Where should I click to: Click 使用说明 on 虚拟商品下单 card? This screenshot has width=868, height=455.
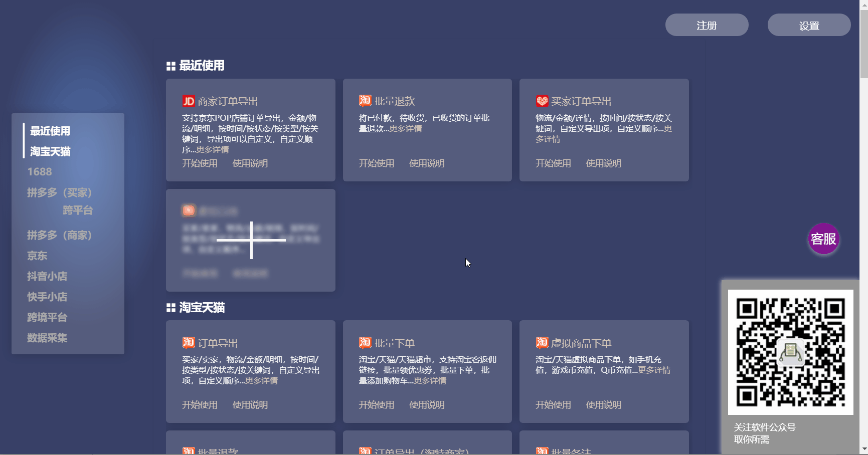pos(604,405)
